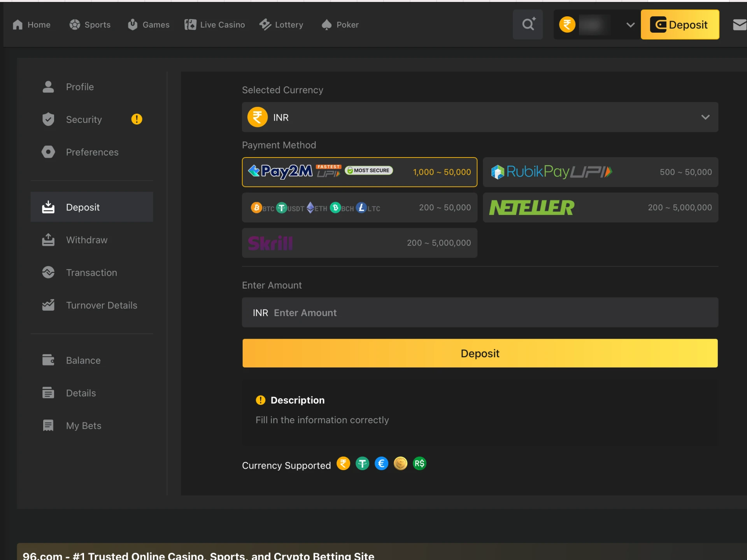Click the R$ Brazilian real currency icon
The width and height of the screenshot is (747, 560).
tap(419, 464)
